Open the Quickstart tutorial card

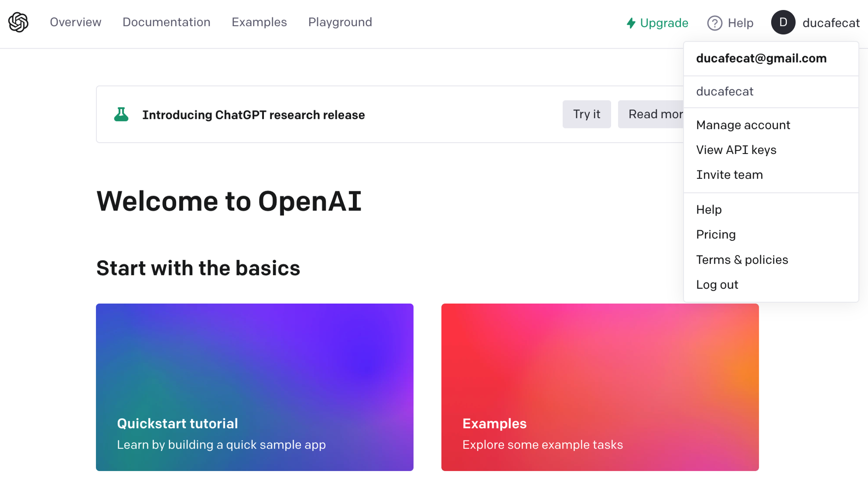coord(254,387)
